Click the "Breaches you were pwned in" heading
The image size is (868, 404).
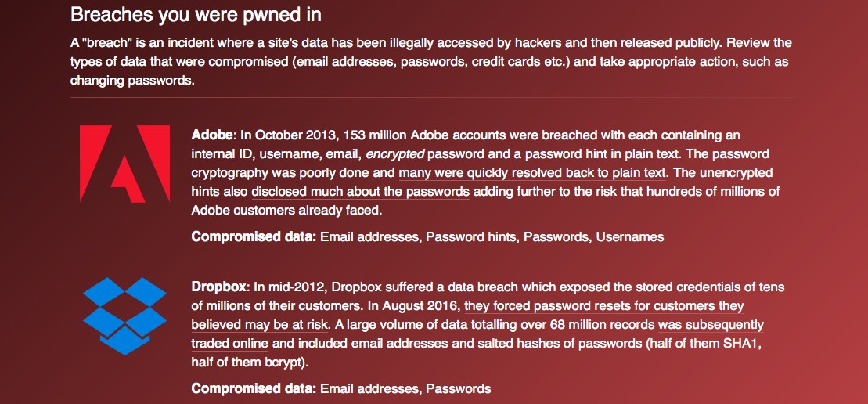click(x=196, y=14)
